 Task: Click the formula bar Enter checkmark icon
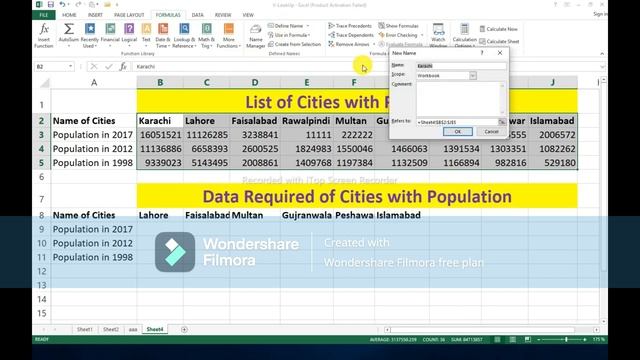pyautogui.click(x=108, y=66)
